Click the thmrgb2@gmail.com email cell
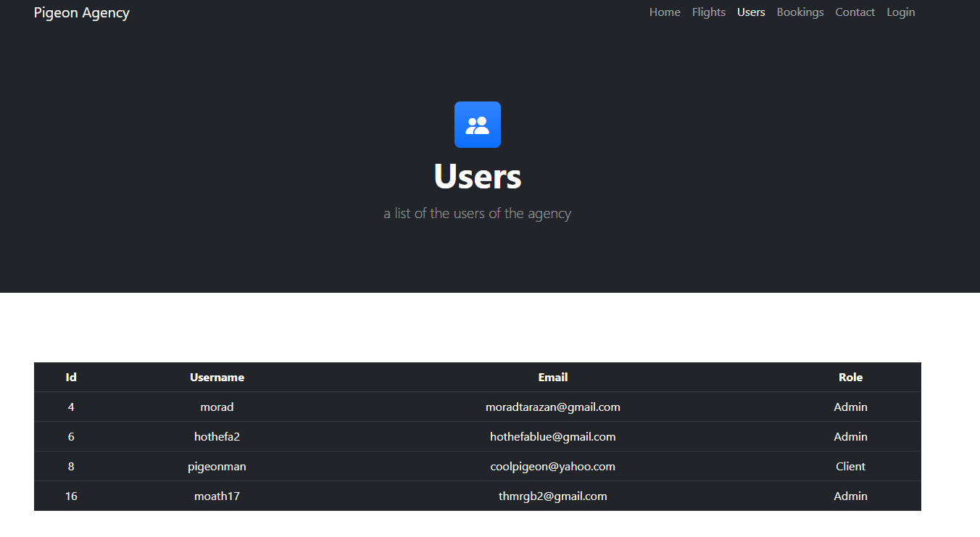This screenshot has height=537, width=980. [x=552, y=496]
